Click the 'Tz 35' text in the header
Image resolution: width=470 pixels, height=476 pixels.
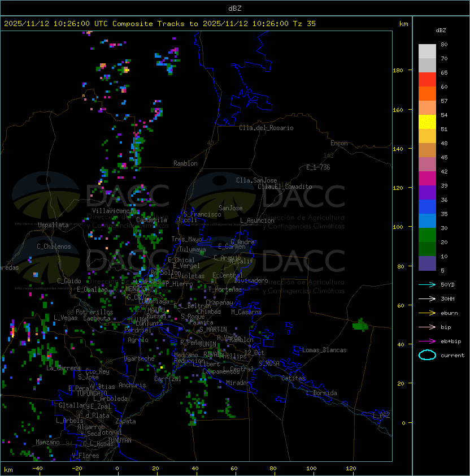(x=304, y=24)
